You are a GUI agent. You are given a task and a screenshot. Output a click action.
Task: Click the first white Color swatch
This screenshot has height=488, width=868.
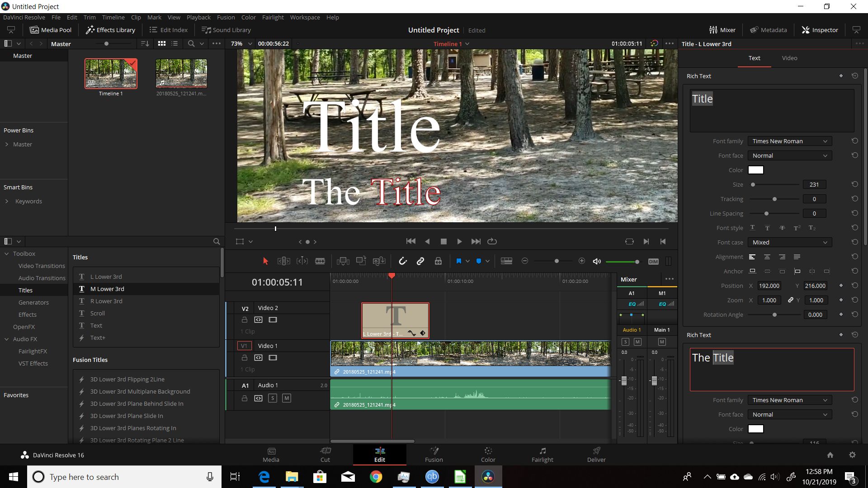[755, 170]
